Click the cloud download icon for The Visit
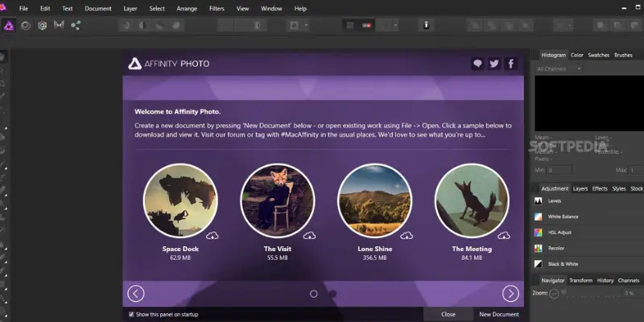Image resolution: width=644 pixels, height=322 pixels. [309, 235]
